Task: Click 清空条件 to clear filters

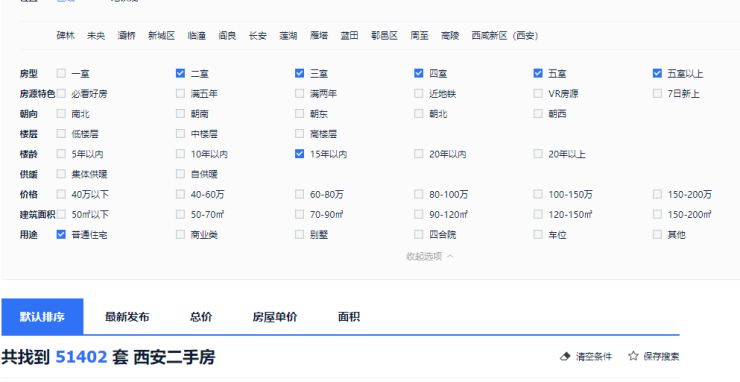Action: click(x=593, y=357)
